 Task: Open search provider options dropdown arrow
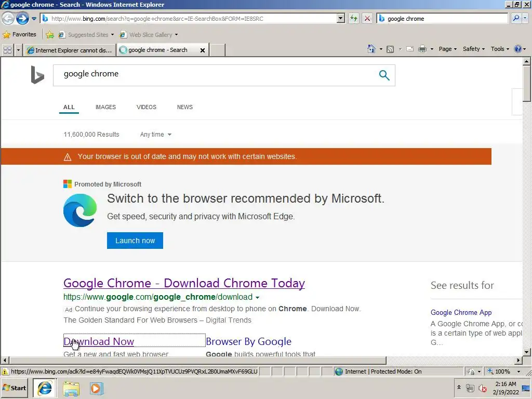(x=526, y=18)
